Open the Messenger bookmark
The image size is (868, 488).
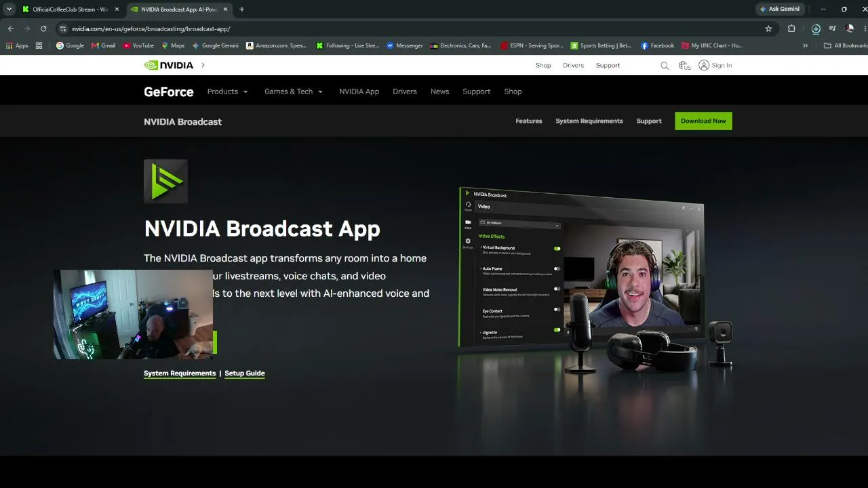405,45
